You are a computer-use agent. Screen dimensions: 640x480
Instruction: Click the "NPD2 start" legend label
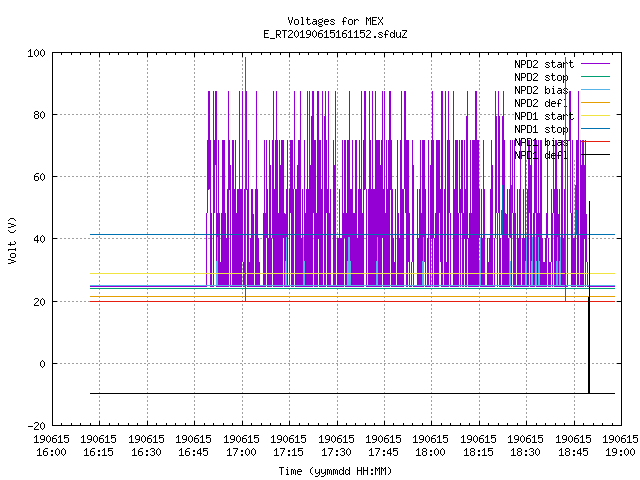pyautogui.click(x=544, y=64)
